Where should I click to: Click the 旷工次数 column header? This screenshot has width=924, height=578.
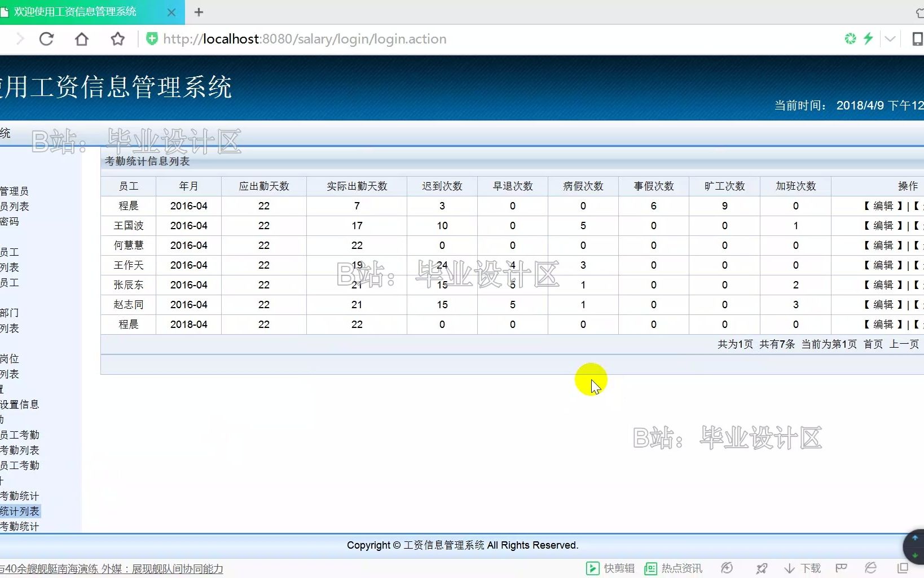(x=725, y=186)
